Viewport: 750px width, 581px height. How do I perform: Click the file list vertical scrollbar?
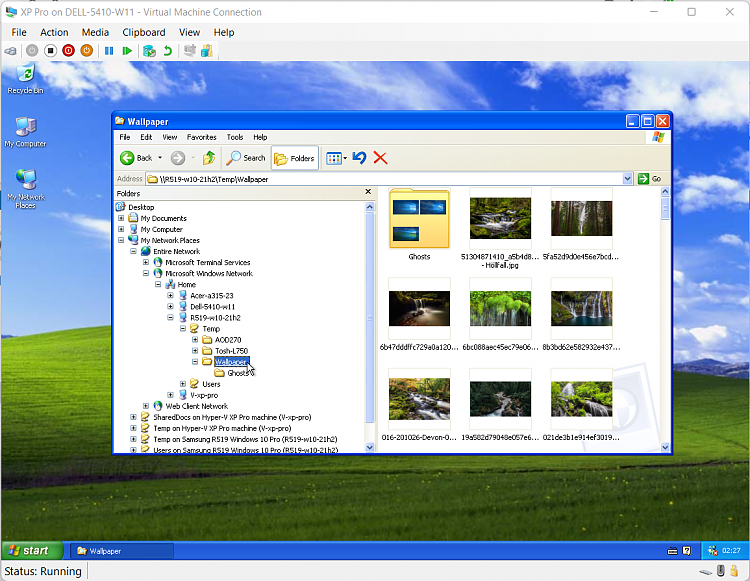coord(665,318)
